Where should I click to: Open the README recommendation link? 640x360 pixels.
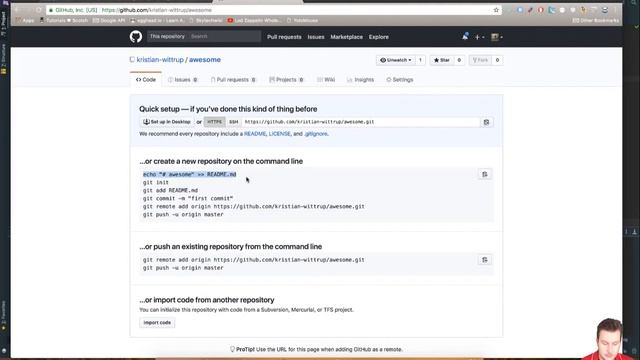pos(255,134)
